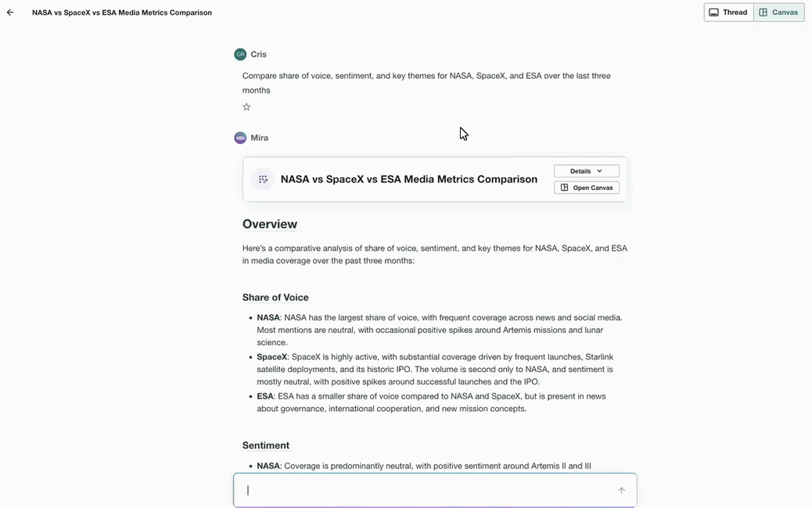
Task: Switch to the Thread tab
Action: coord(728,13)
